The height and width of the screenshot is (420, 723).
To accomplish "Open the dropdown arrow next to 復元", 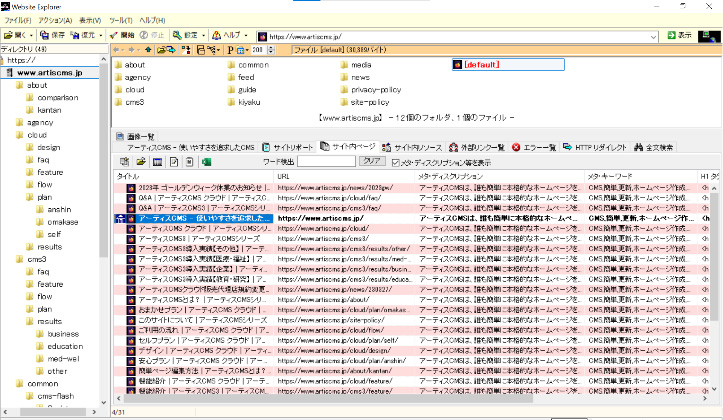I will (x=101, y=35).
